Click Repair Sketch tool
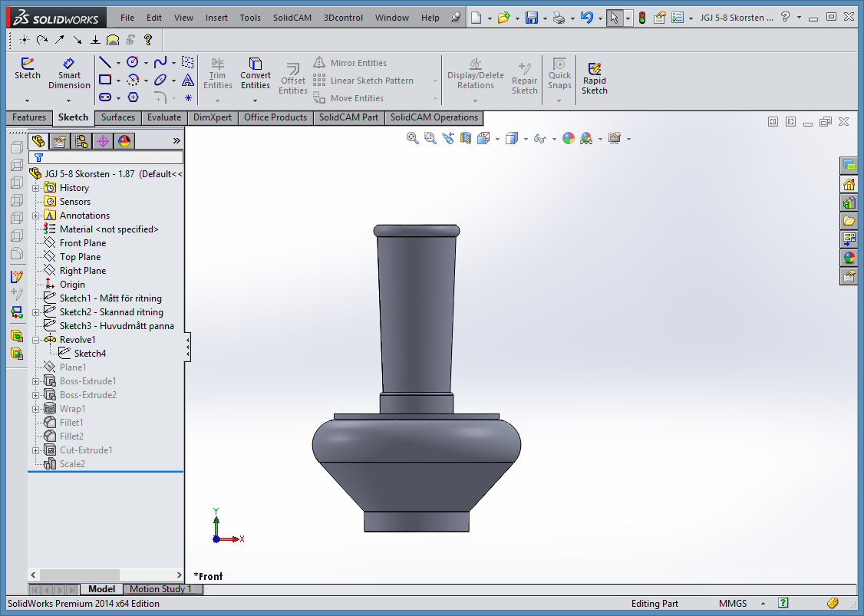This screenshot has height=616, width=864. coord(524,79)
